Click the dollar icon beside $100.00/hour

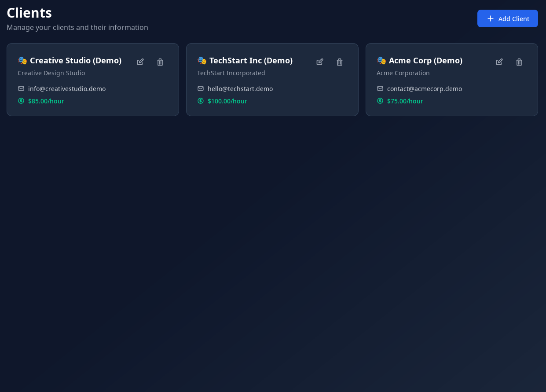point(201,101)
